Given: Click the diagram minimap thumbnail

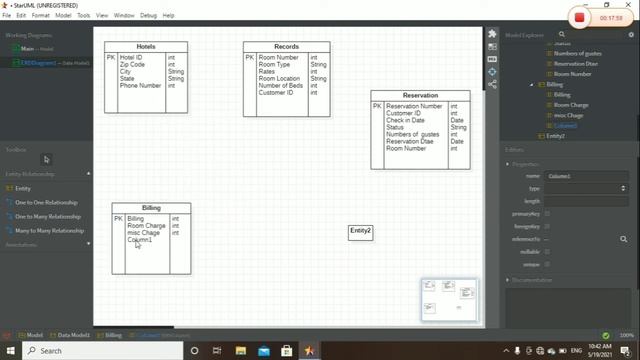Looking at the screenshot, I should [449, 300].
